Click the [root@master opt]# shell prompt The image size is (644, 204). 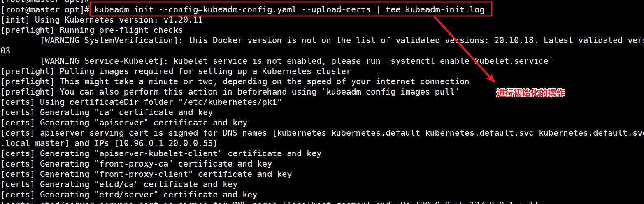click(46, 9)
